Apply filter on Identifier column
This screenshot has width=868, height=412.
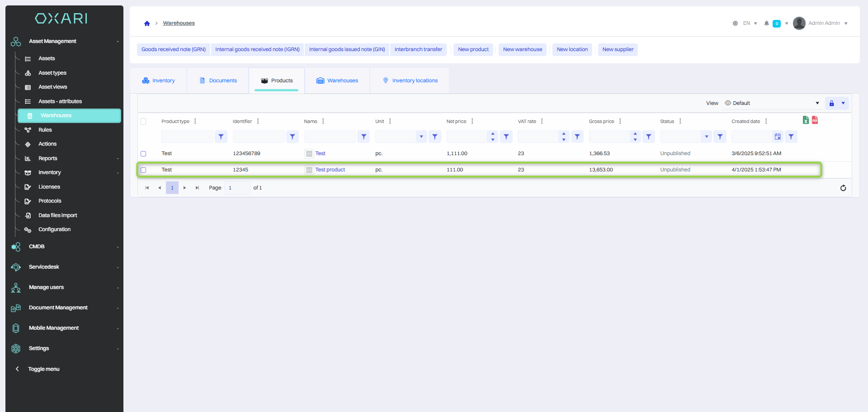292,137
